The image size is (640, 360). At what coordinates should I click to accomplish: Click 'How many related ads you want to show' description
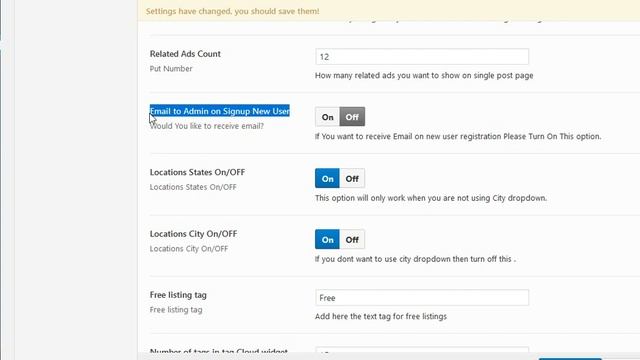tap(424, 76)
